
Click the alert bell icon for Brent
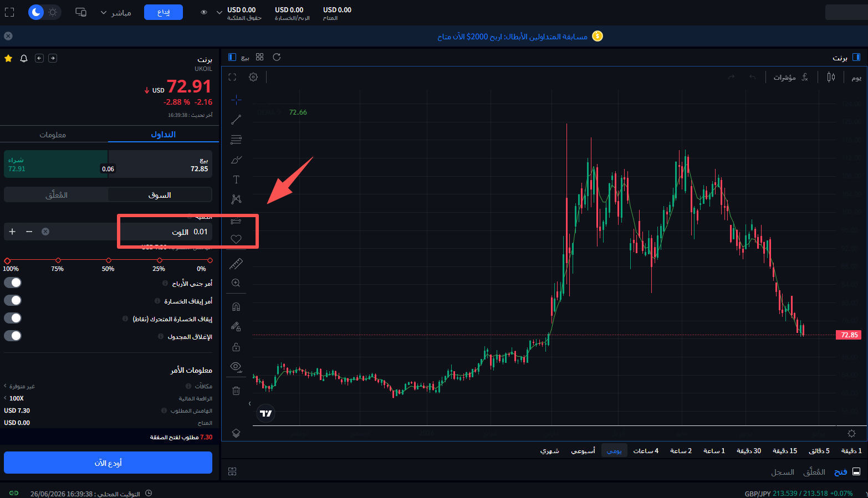pos(24,58)
